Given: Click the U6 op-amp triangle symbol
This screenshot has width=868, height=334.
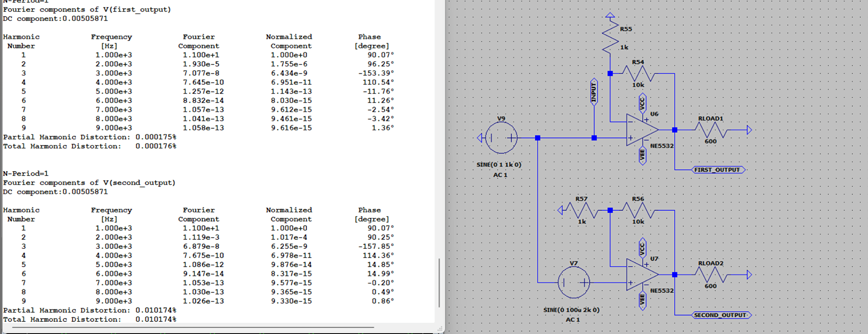Looking at the screenshot, I should (x=642, y=130).
